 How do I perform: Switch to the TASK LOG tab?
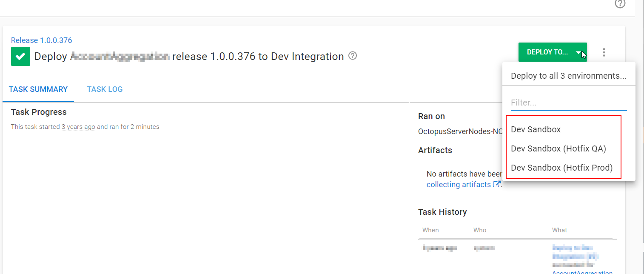click(105, 89)
